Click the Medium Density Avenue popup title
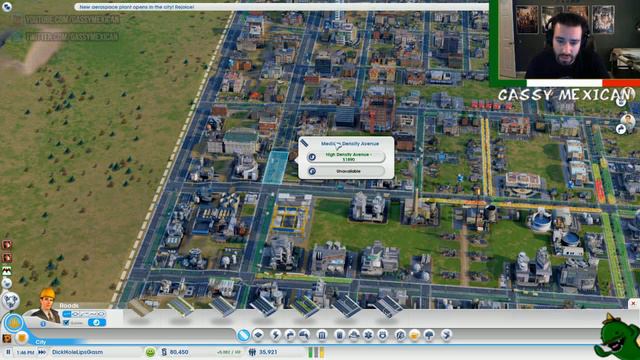 coord(350,144)
